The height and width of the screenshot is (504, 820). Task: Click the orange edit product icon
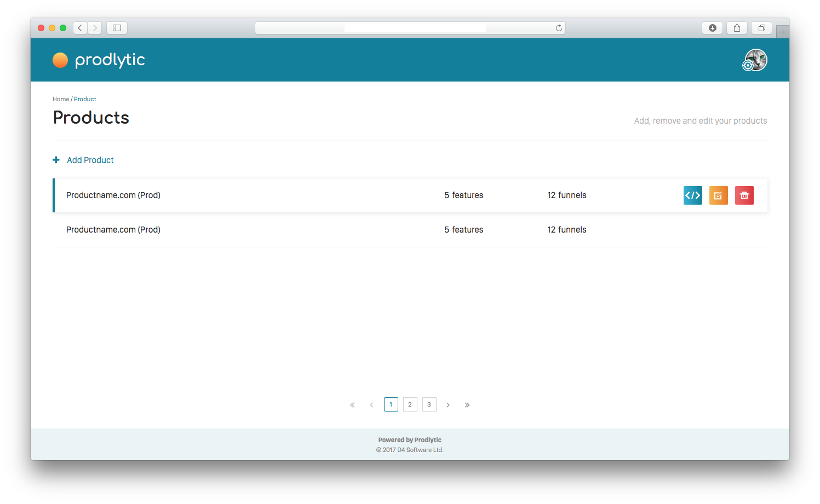(x=718, y=195)
